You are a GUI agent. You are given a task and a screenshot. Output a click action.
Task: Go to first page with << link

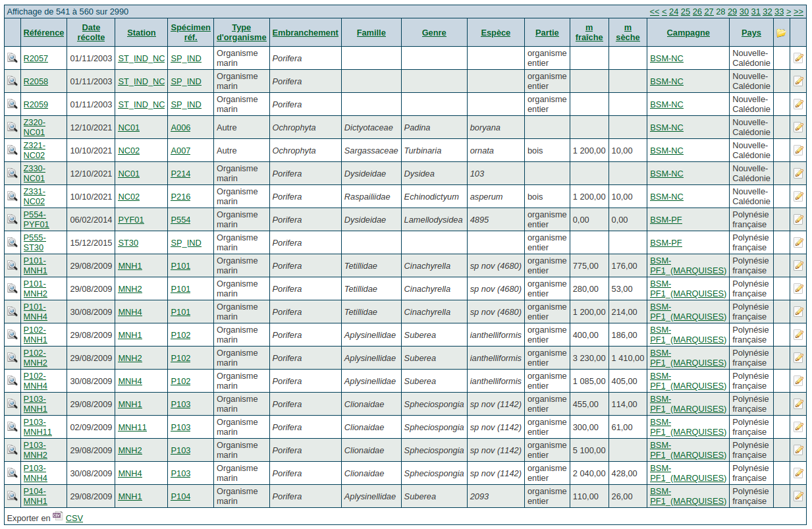pos(654,12)
